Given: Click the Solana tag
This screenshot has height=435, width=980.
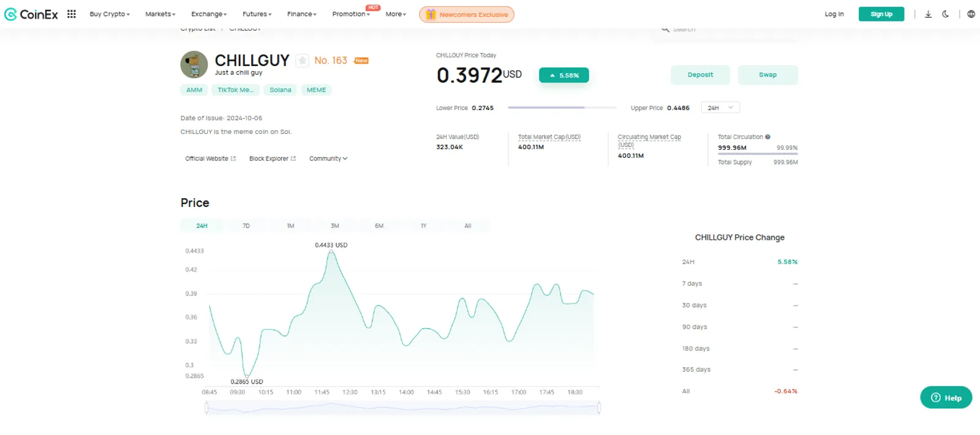Looking at the screenshot, I should (x=281, y=90).
